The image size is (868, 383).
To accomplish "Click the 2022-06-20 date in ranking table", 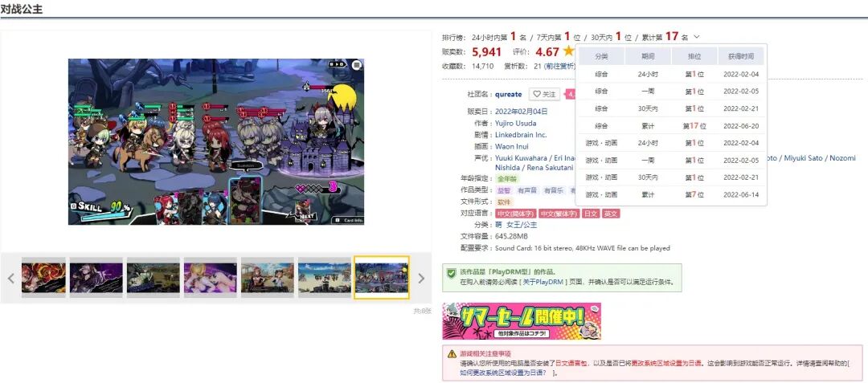I will [741, 126].
